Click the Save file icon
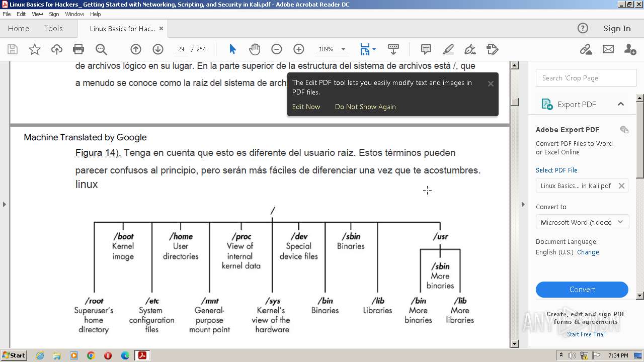 [x=13, y=49]
